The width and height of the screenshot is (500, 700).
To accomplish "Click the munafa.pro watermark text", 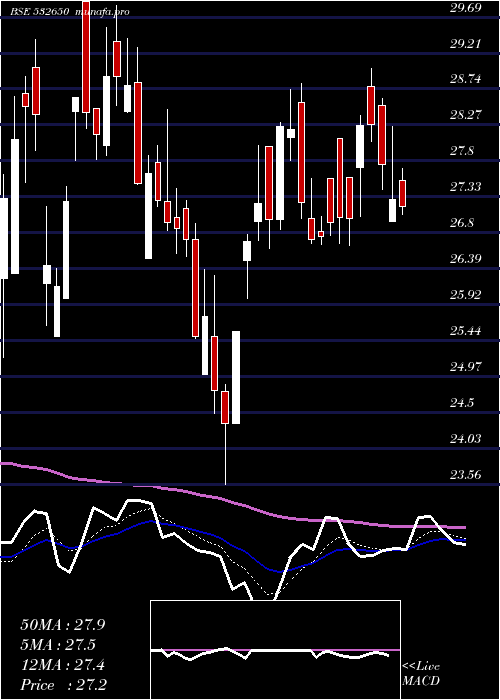I will tap(103, 12).
